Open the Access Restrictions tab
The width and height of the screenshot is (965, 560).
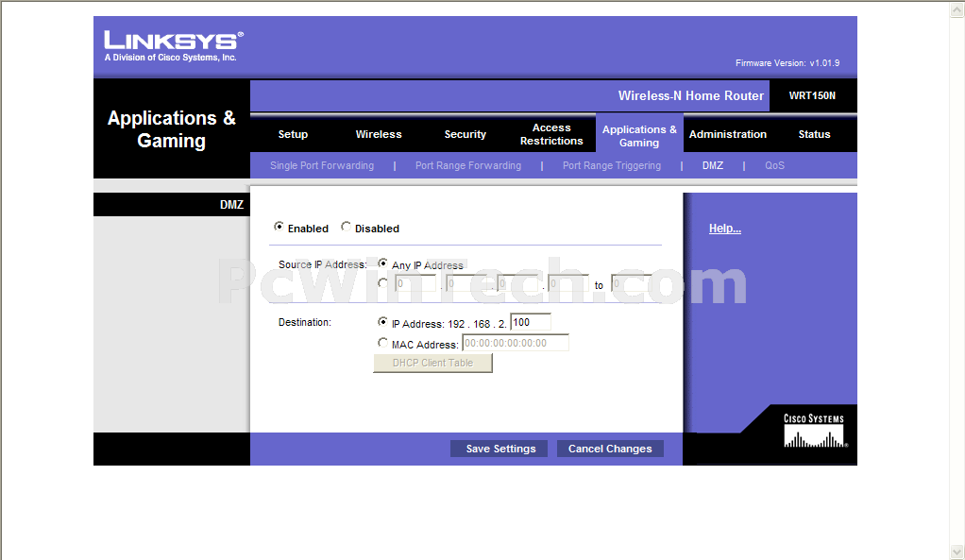551,134
